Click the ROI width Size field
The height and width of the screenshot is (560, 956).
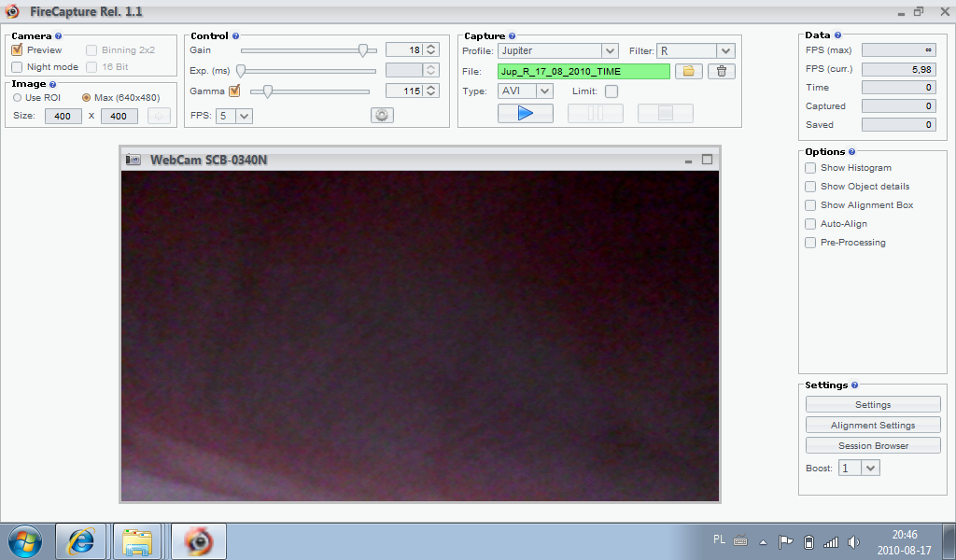point(63,116)
